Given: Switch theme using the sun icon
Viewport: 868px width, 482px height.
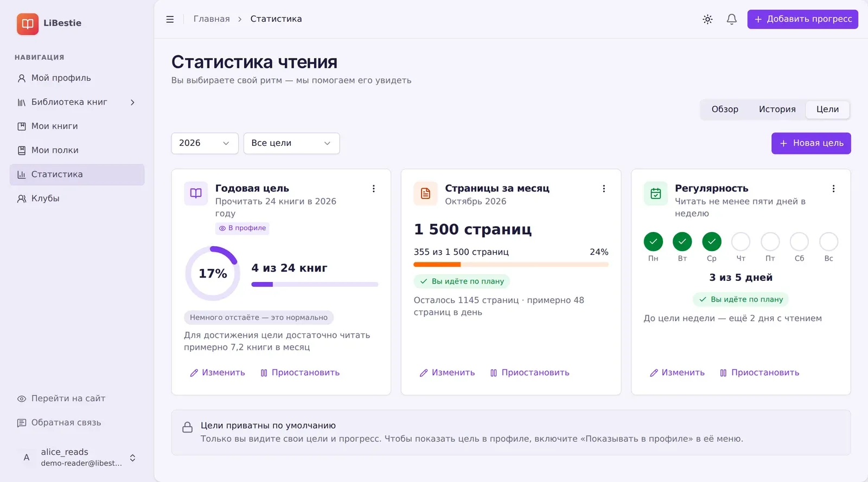Looking at the screenshot, I should (707, 19).
